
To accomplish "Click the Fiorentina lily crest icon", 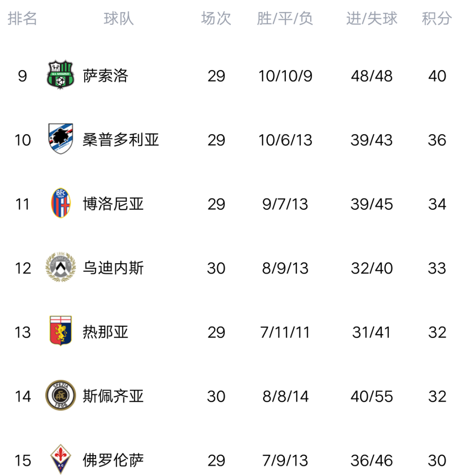I will [61, 459].
